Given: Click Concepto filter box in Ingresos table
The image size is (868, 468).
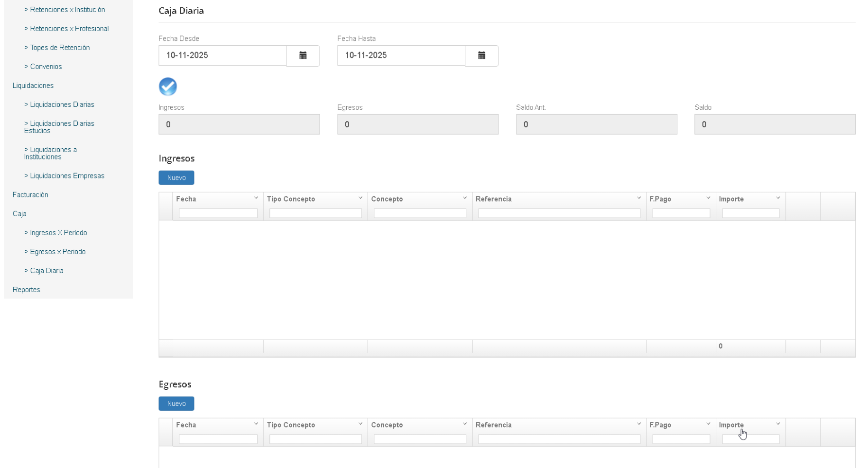Looking at the screenshot, I should coord(420,213).
